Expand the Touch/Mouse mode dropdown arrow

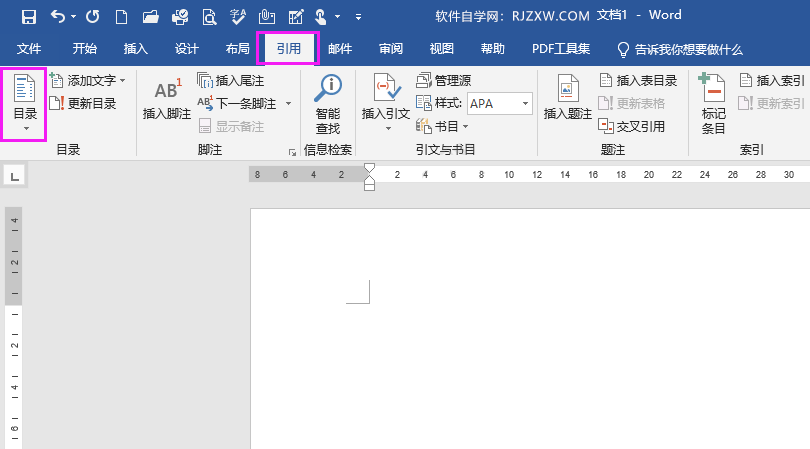point(337,17)
